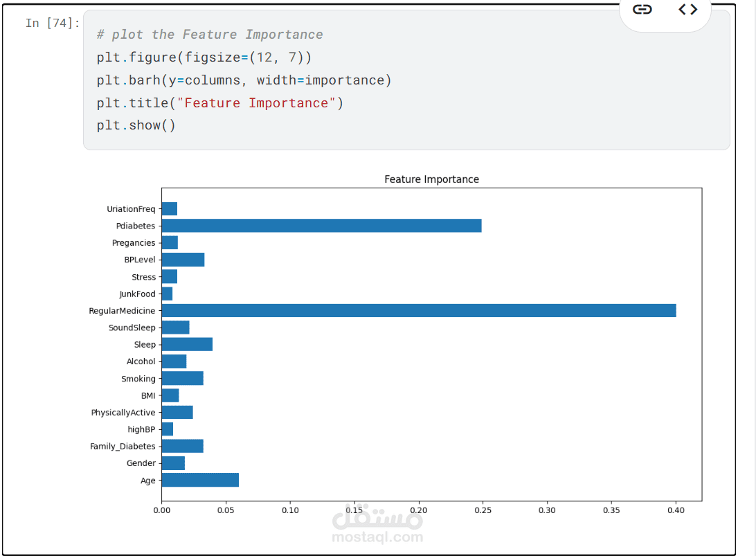Select the Pdiabetes bar
The image size is (756, 556).
321,226
